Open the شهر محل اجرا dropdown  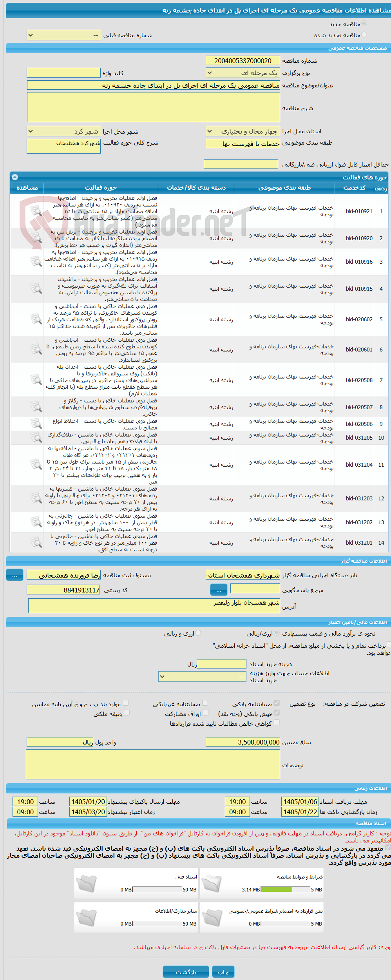[64, 131]
